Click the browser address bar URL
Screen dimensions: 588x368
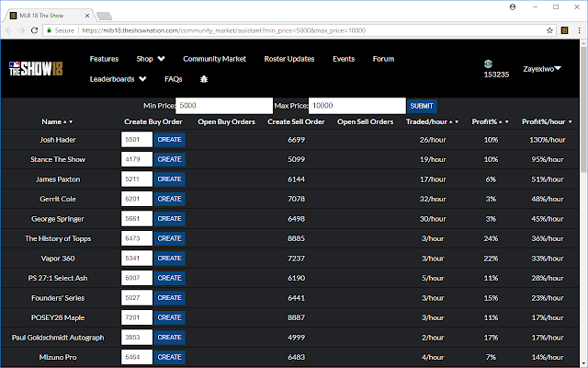point(223,30)
